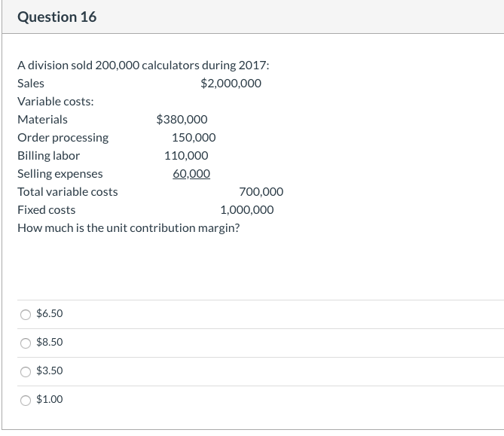Click the Question 16 heading

point(57,17)
